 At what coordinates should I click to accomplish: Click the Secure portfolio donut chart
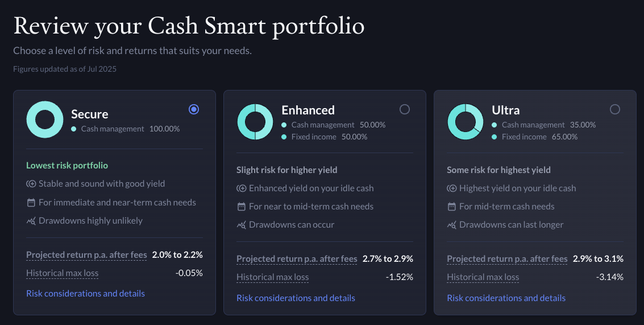[x=45, y=120]
